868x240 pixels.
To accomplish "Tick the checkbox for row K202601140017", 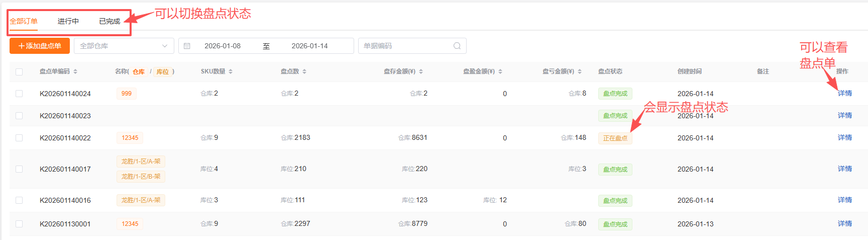I will (19, 169).
